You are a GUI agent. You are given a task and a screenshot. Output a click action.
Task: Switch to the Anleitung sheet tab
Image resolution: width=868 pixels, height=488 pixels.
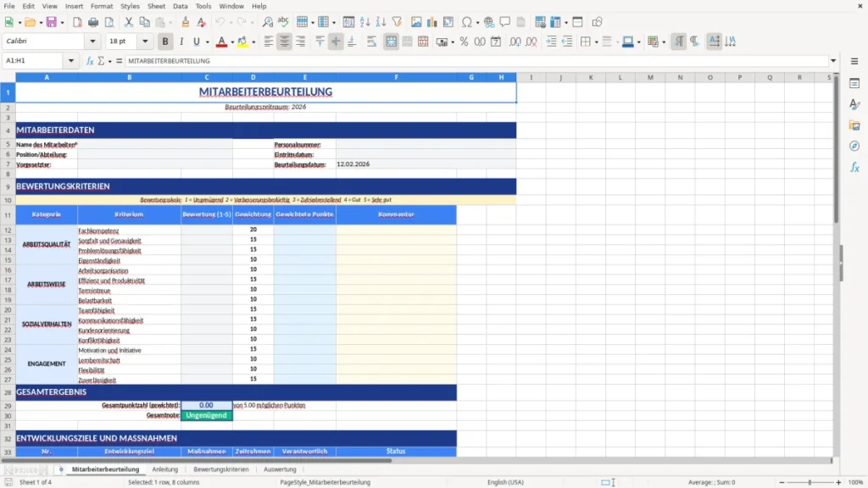click(x=165, y=469)
